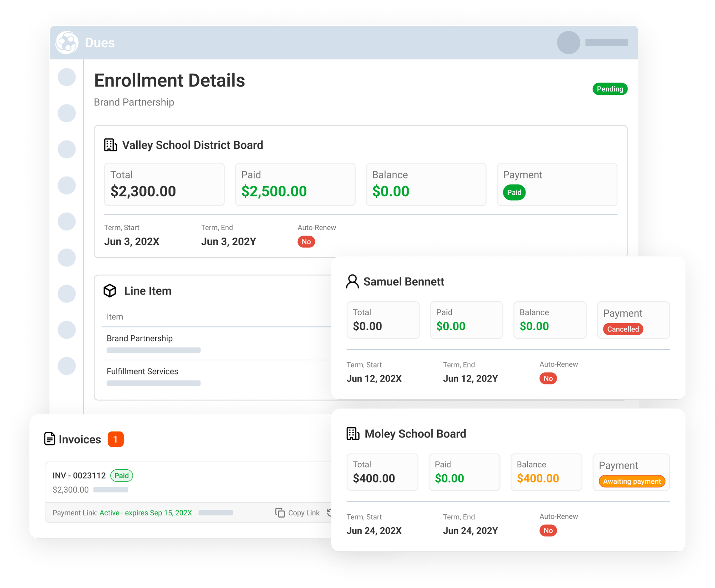Click the Dues title in the header
This screenshot has height=588, width=715.
coord(100,43)
